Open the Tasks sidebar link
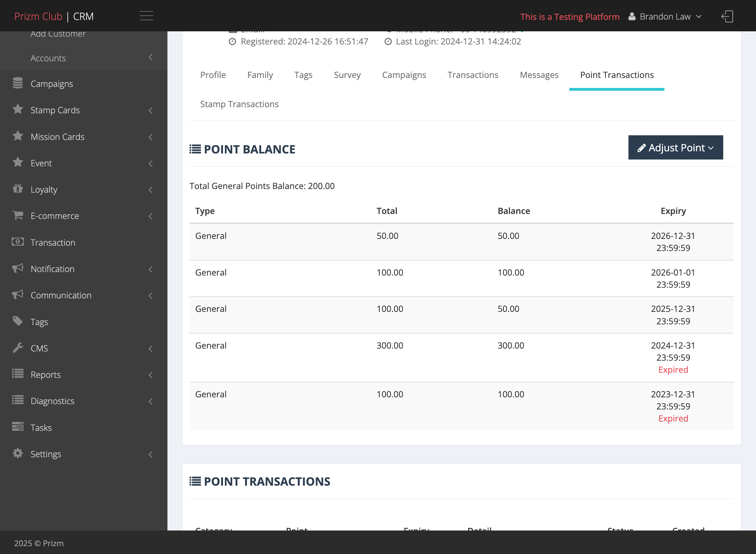The image size is (756, 554). (41, 428)
